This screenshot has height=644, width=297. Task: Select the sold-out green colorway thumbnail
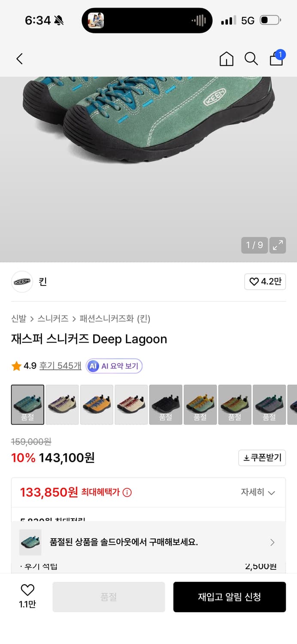[27, 404]
